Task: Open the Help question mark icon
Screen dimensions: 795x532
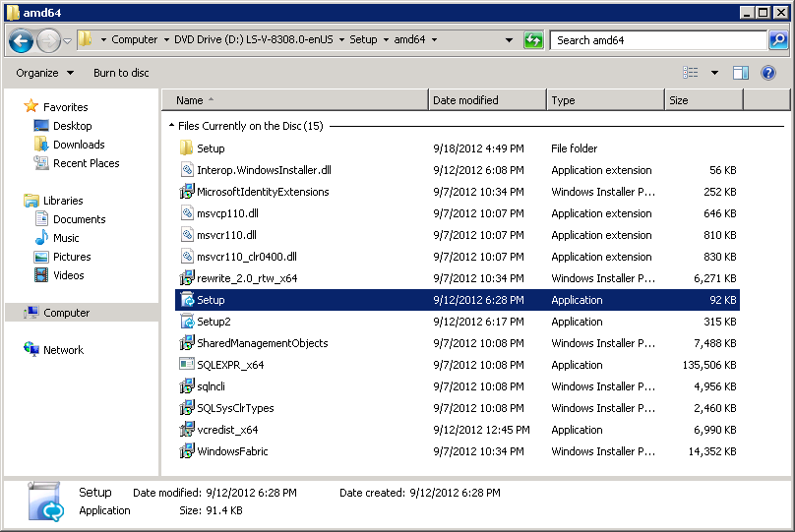Action: point(768,73)
